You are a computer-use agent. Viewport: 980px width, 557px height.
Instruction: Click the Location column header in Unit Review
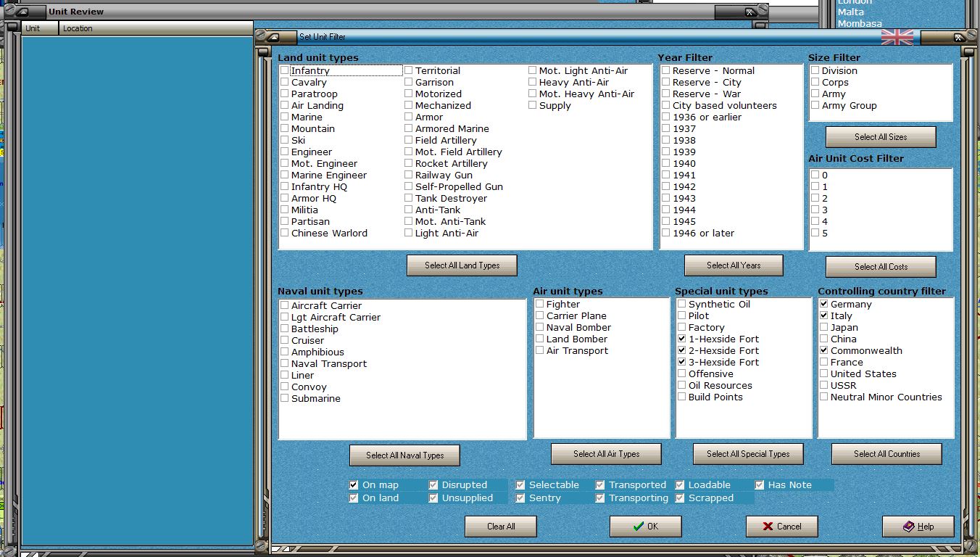point(156,28)
